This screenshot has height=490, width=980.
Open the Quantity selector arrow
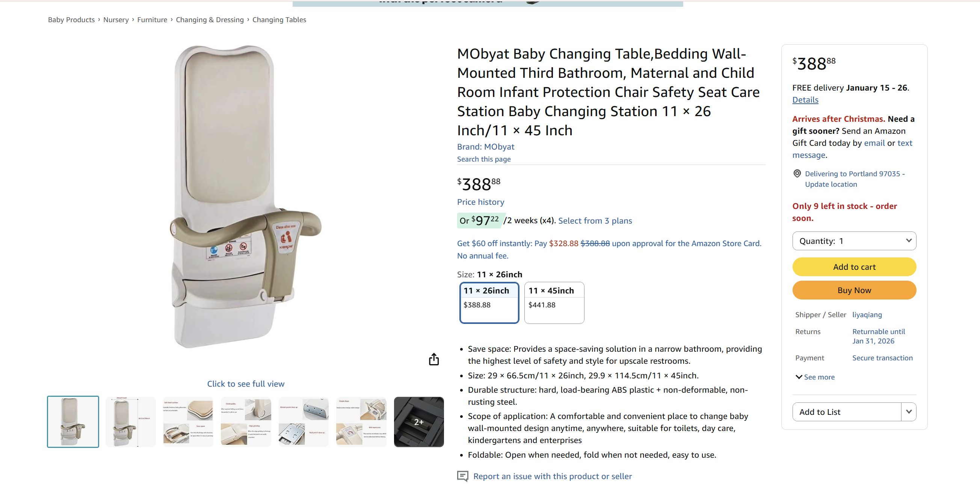pos(909,241)
